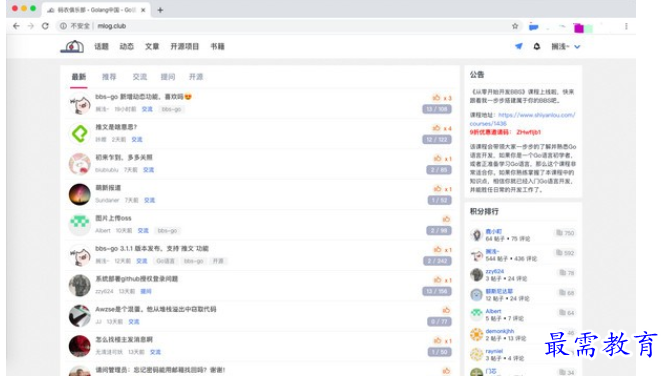Click zzy624's avatar on github login post

(80, 285)
